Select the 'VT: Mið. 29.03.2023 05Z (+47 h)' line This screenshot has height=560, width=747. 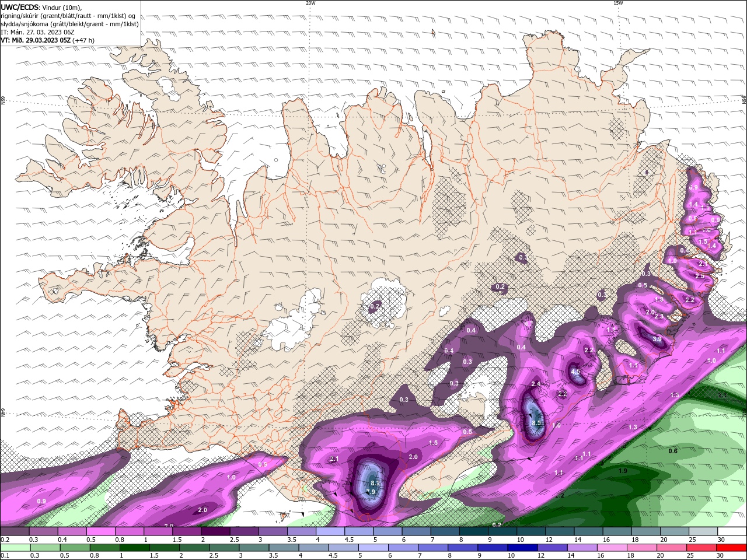point(48,40)
